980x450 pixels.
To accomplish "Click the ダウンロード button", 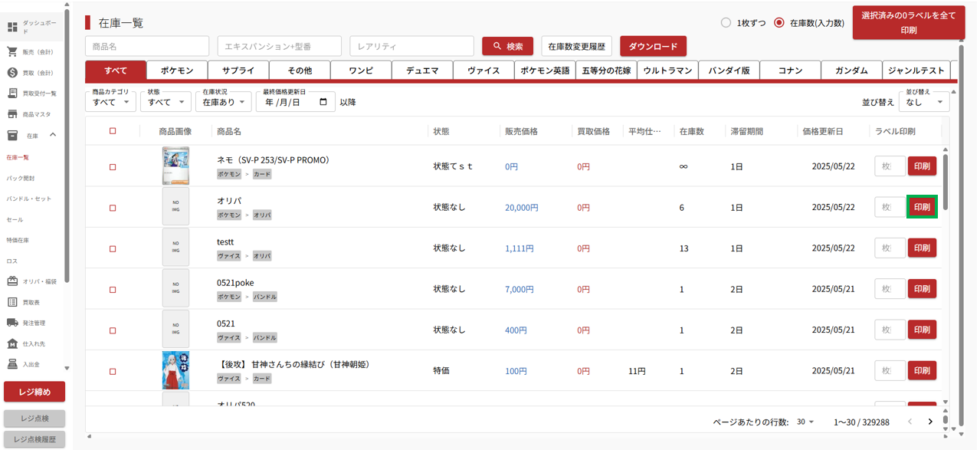I will pos(653,46).
